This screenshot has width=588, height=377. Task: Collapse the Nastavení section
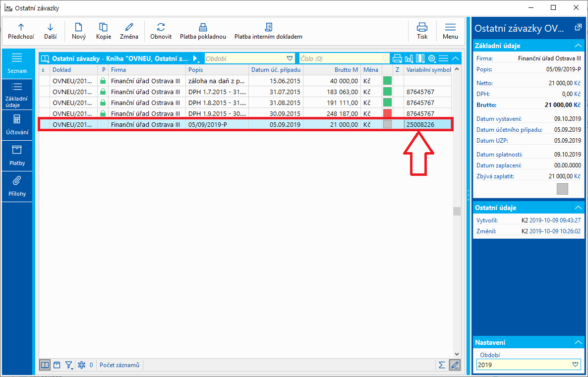[578, 342]
